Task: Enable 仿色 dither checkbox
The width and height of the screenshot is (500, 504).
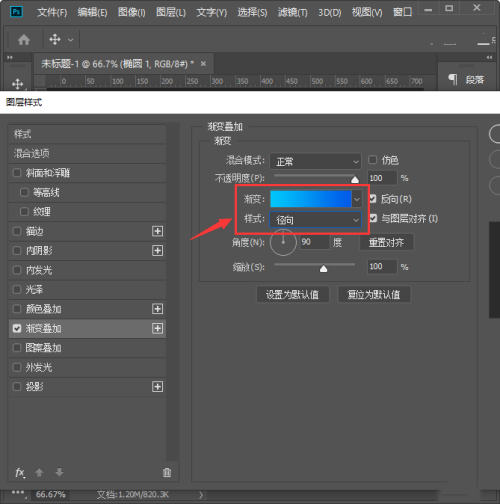Action: pos(372,160)
